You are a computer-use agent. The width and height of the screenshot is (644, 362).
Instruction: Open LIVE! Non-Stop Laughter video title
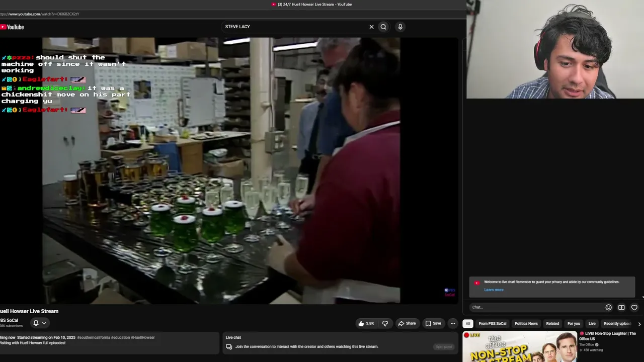(608, 336)
